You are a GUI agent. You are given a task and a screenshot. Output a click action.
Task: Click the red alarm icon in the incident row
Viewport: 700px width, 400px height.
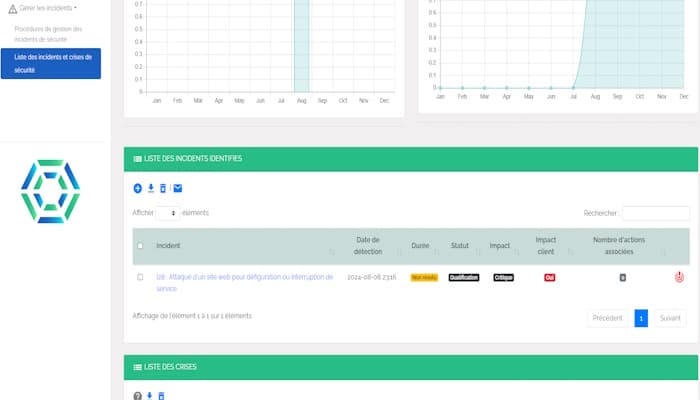pos(679,277)
